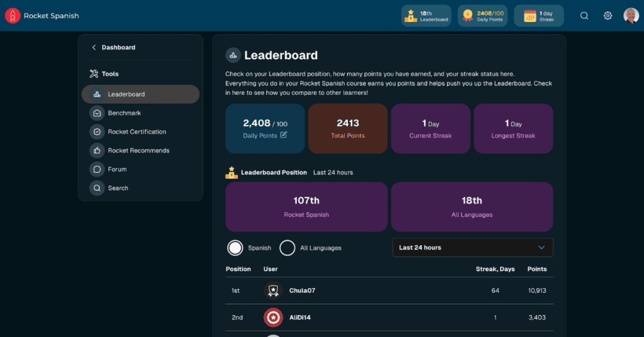Click the 107th Rocket Spanish card
Screen dimensions: 644x337
[306, 207]
